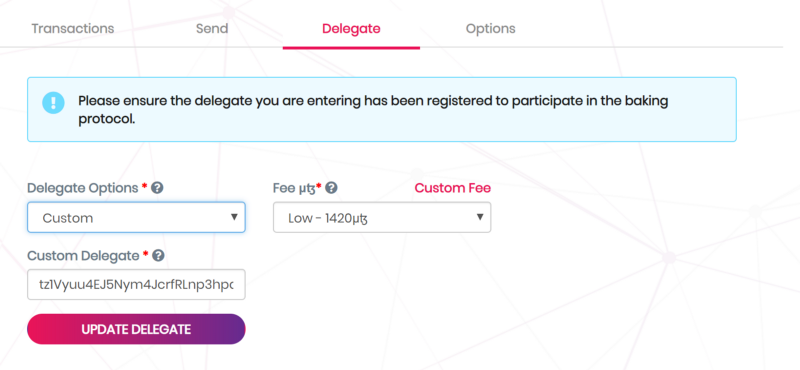Focus the Custom Delegate address field
800x370 pixels.
coord(136,285)
